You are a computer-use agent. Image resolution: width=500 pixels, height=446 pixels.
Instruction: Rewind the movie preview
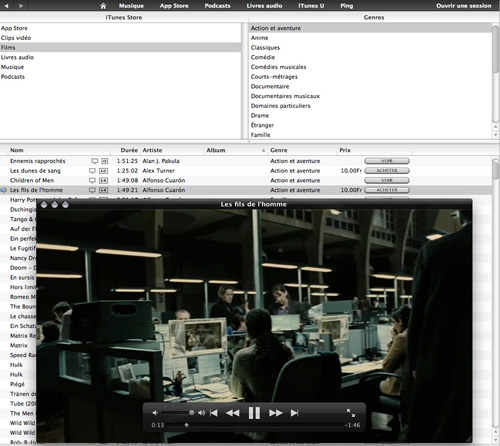click(x=233, y=413)
